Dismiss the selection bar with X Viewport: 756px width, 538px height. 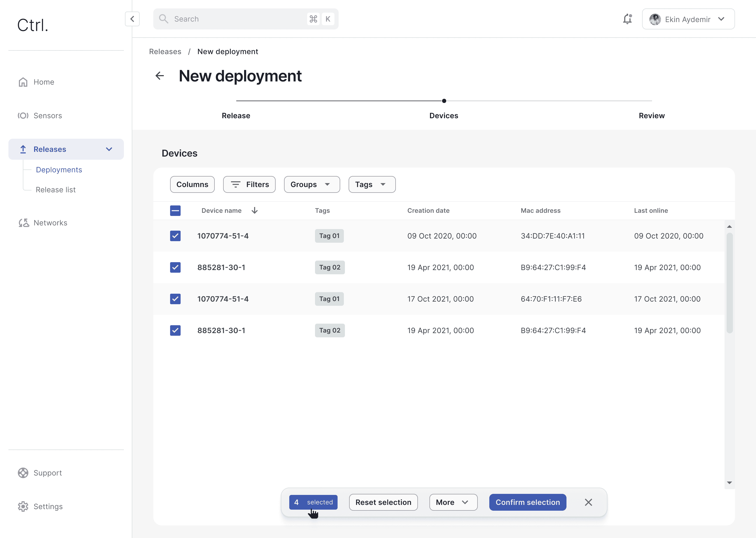[x=588, y=502]
